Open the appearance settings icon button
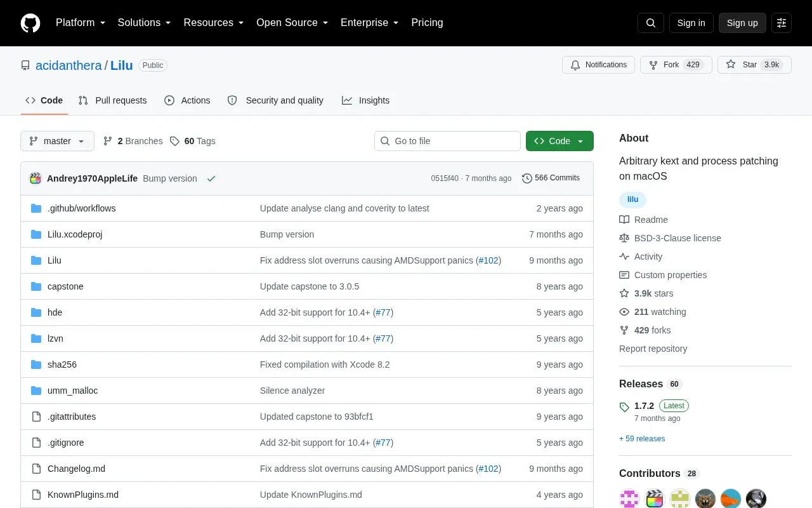 click(782, 23)
